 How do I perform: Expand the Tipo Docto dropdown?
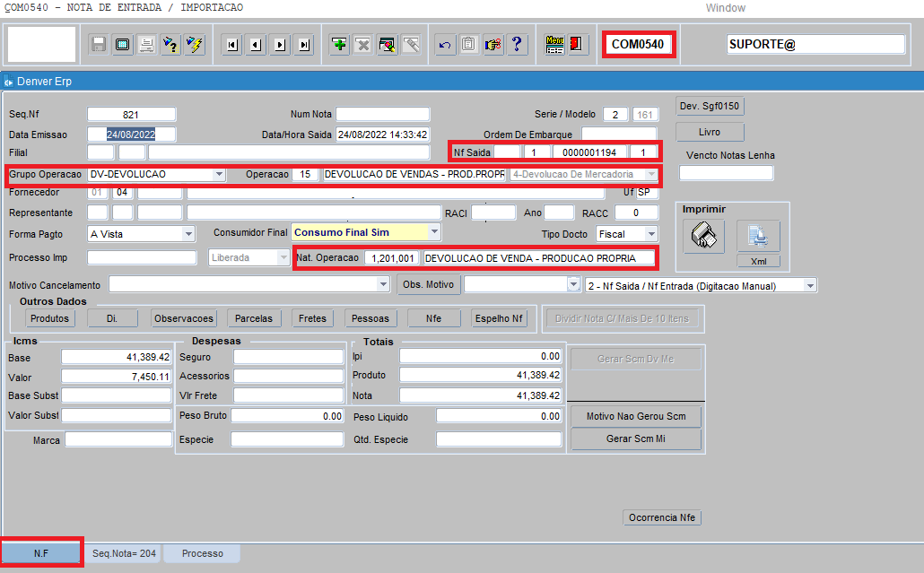[651, 234]
